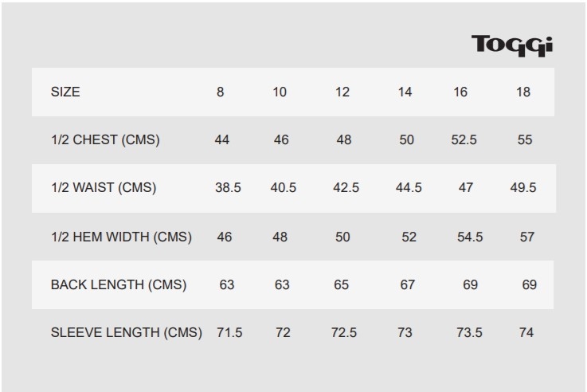Click the BACK LENGTH (CMS) label
The image size is (587, 392).
pos(119,284)
